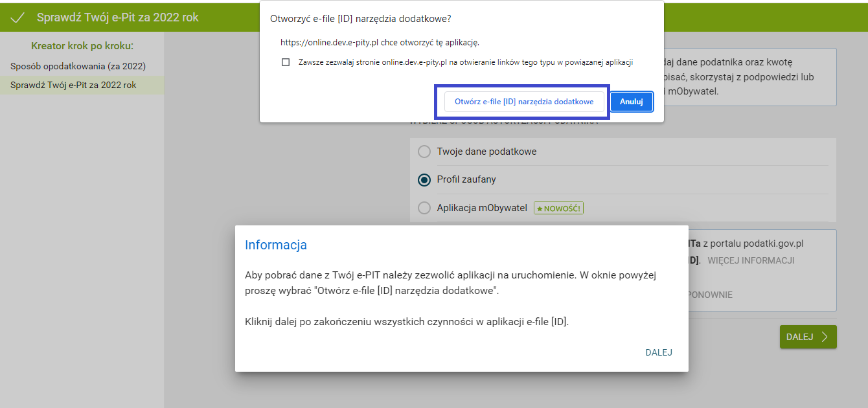Open the 'Sposób opodatkowania (za 2022)' wizard step
Viewport: 868px width, 408px height.
click(78, 66)
